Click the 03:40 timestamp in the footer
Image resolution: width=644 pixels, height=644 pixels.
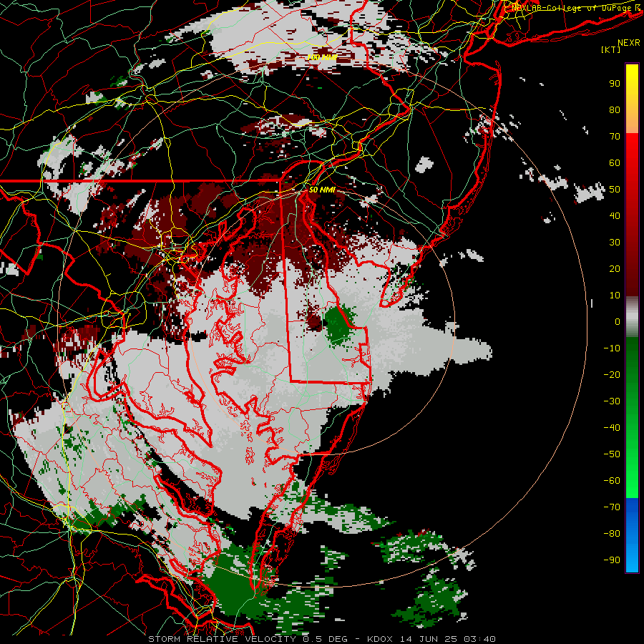pos(479,639)
